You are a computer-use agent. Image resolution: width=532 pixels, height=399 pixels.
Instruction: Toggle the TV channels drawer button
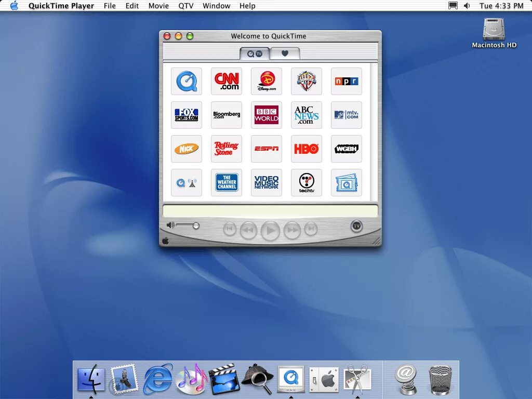[356, 226]
